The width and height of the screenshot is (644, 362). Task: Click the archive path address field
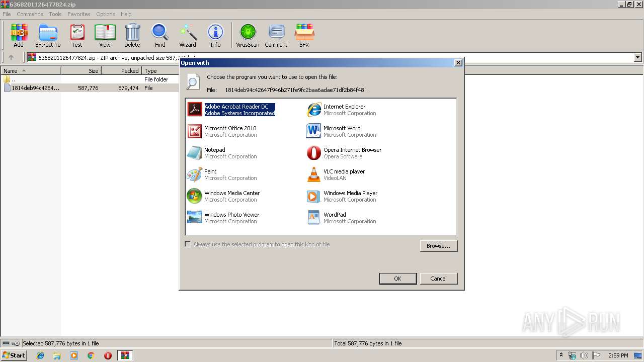pos(330,57)
